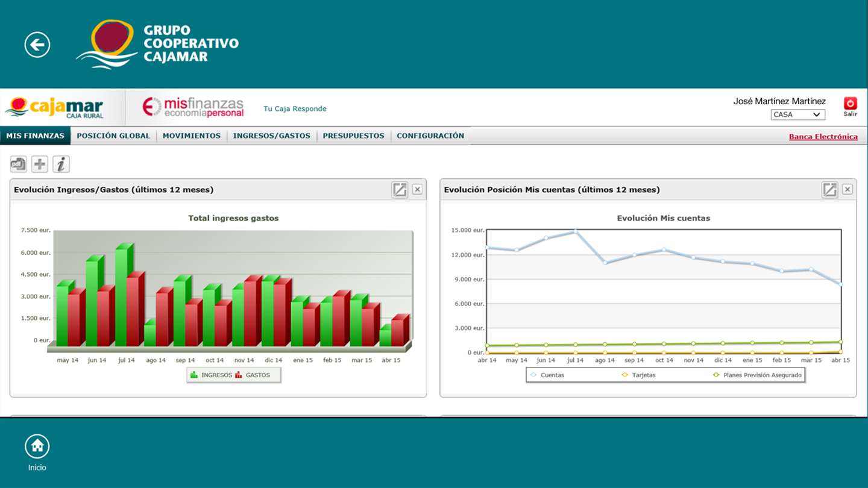Close the Evolución Posición Mis cuentas panel
Viewport: 868px width, 488px height.
coord(848,190)
